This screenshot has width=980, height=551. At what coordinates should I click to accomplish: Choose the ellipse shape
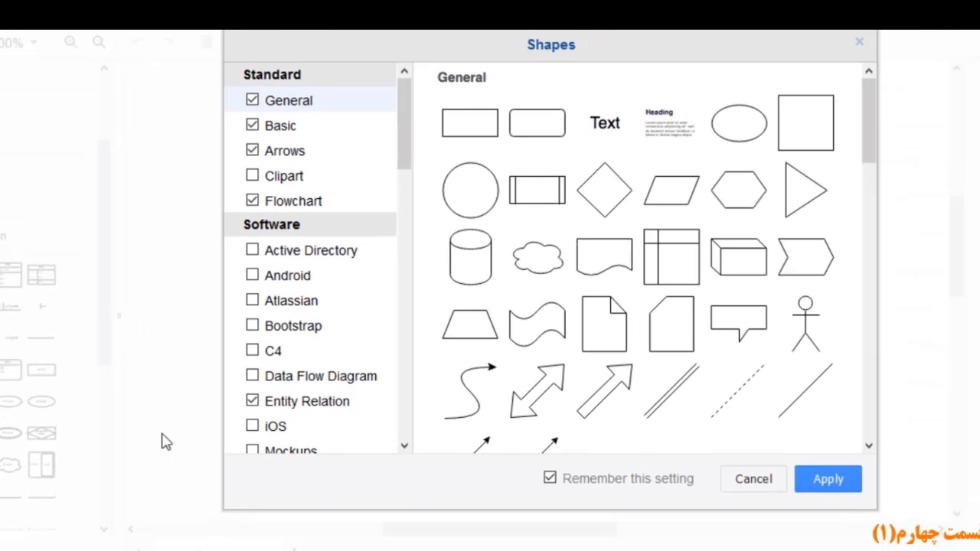739,123
